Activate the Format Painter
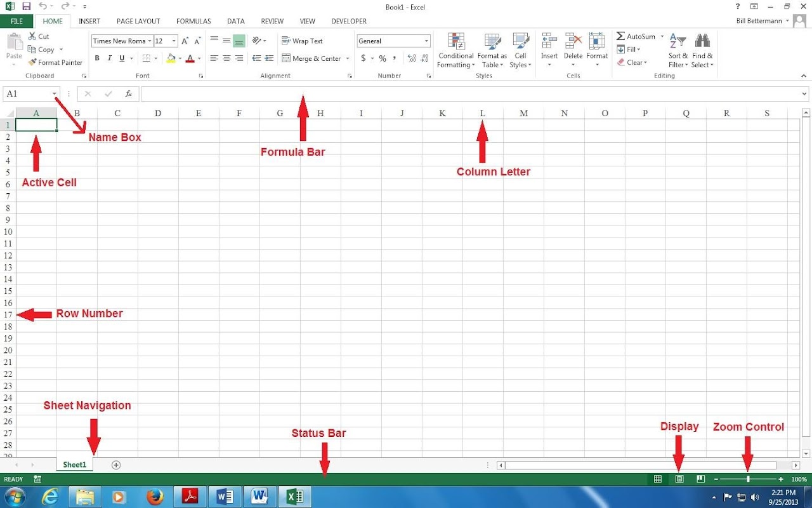The width and height of the screenshot is (812, 508). [x=55, y=62]
